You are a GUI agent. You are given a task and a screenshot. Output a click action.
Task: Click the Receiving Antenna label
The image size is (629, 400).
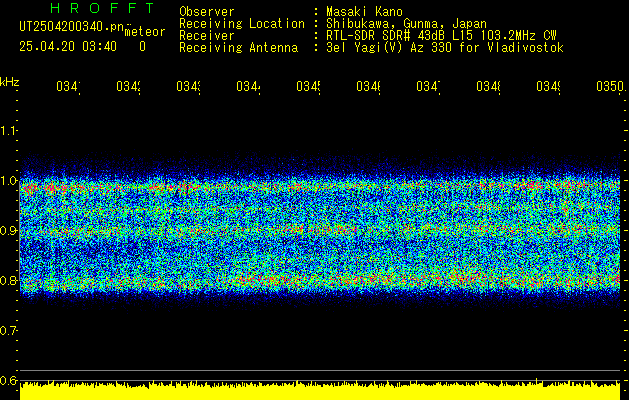(239, 48)
